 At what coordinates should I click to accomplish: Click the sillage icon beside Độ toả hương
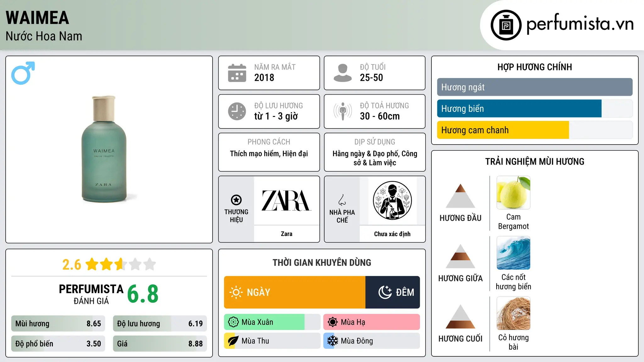(342, 111)
